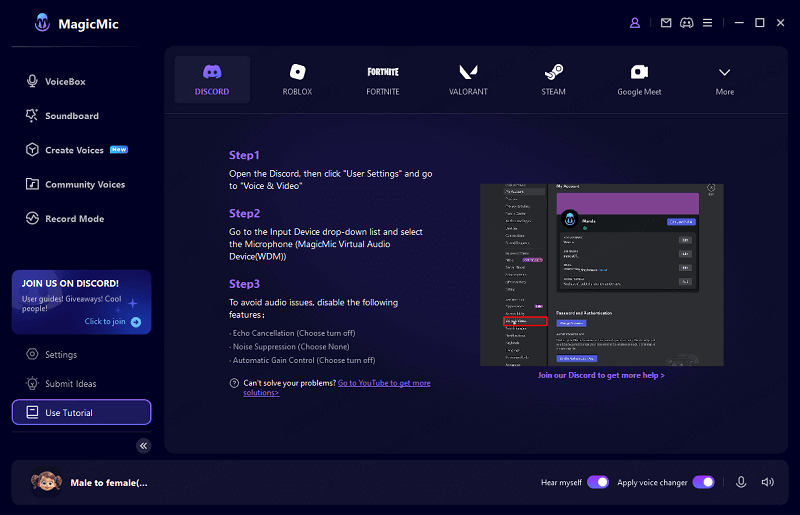Open the mail feedback icon

[x=666, y=23]
